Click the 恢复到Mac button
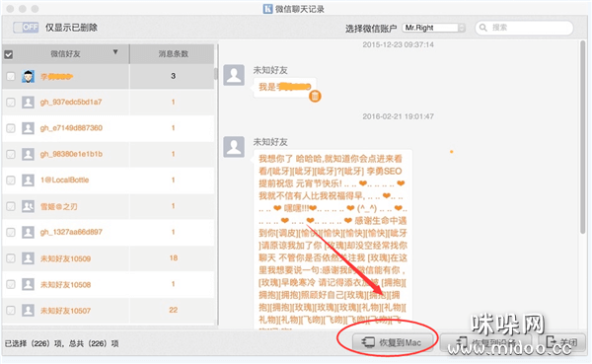Image resolution: width=592 pixels, height=364 pixels. pos(393,342)
